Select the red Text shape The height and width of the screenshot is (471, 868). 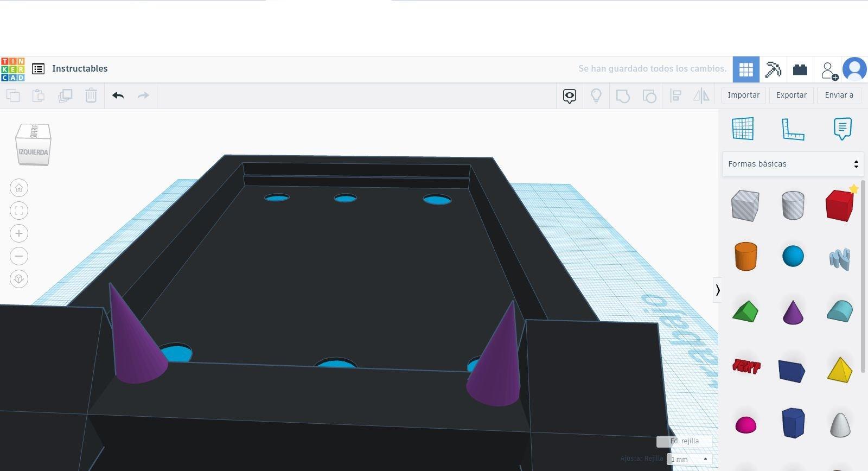click(x=746, y=367)
